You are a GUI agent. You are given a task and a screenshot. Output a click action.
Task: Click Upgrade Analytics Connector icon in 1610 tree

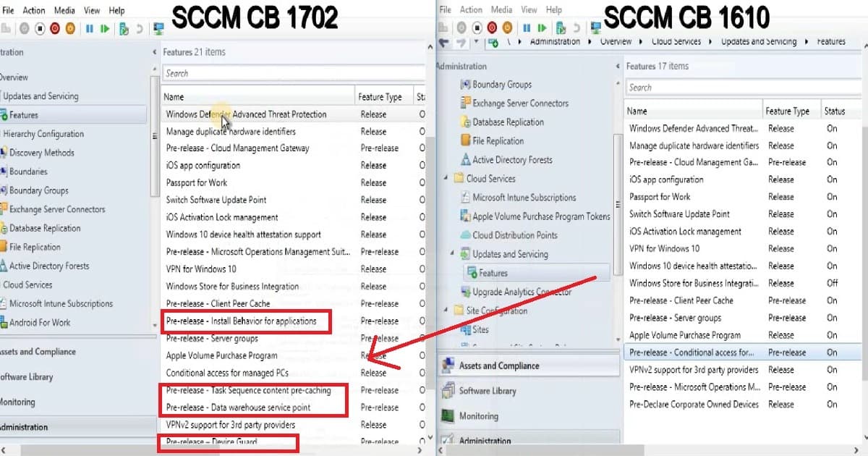(x=465, y=292)
